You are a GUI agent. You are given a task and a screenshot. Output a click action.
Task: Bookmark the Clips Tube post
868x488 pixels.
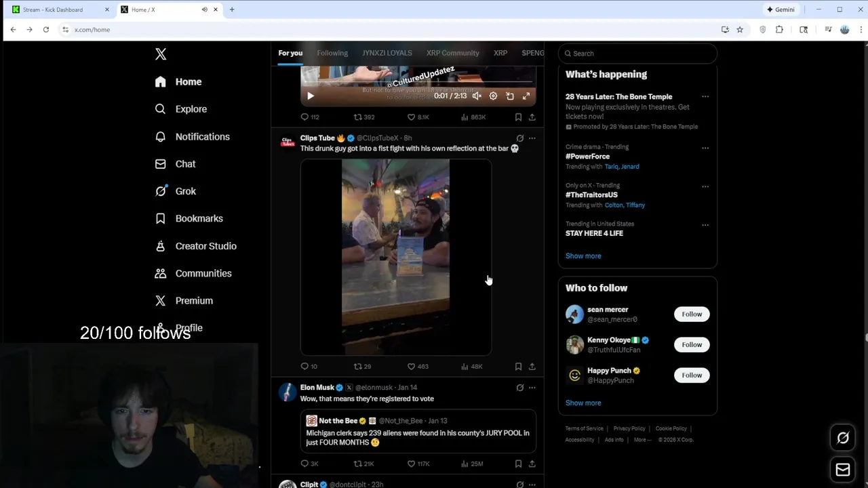518,367
